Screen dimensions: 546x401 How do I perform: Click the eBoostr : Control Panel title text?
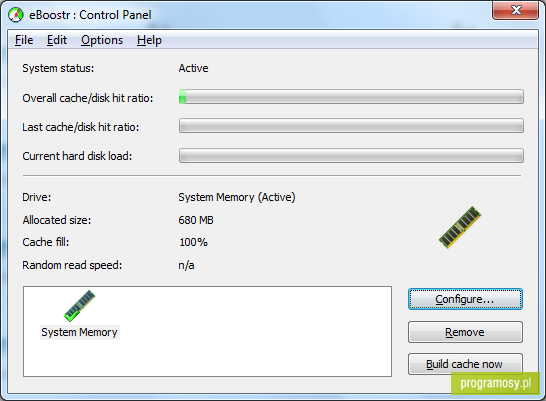point(90,15)
